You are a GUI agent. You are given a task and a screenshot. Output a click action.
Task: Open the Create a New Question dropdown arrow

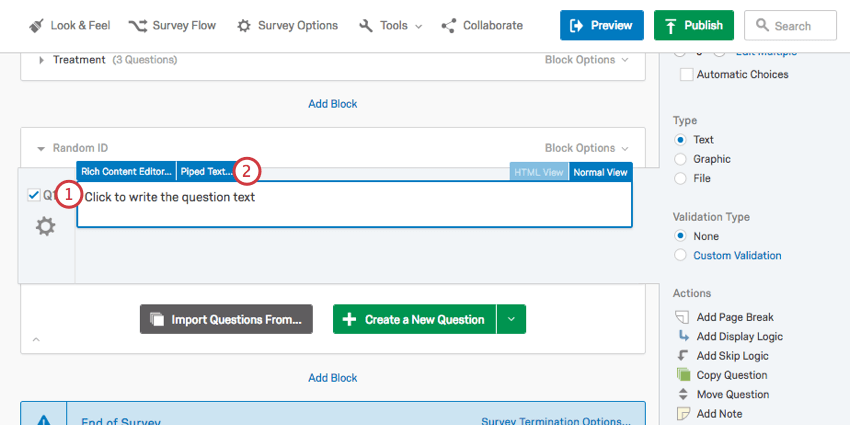[511, 319]
